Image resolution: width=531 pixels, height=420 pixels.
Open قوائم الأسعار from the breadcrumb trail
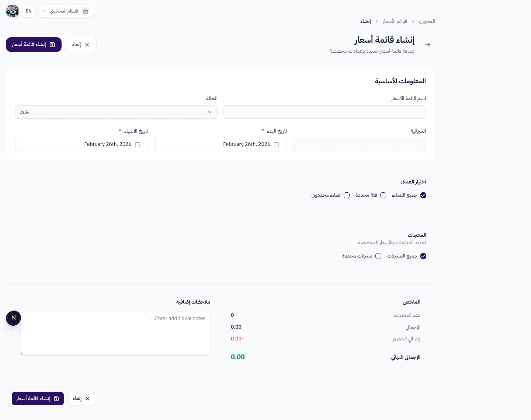coord(395,21)
